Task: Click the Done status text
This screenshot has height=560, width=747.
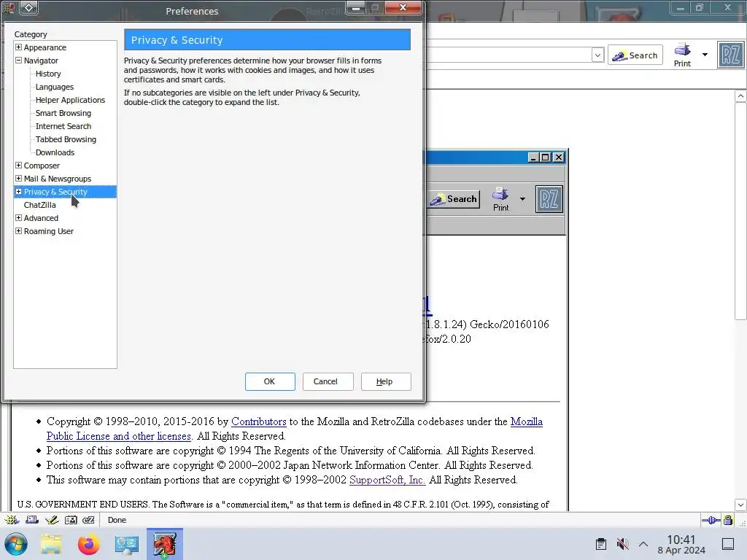Action: point(117,520)
